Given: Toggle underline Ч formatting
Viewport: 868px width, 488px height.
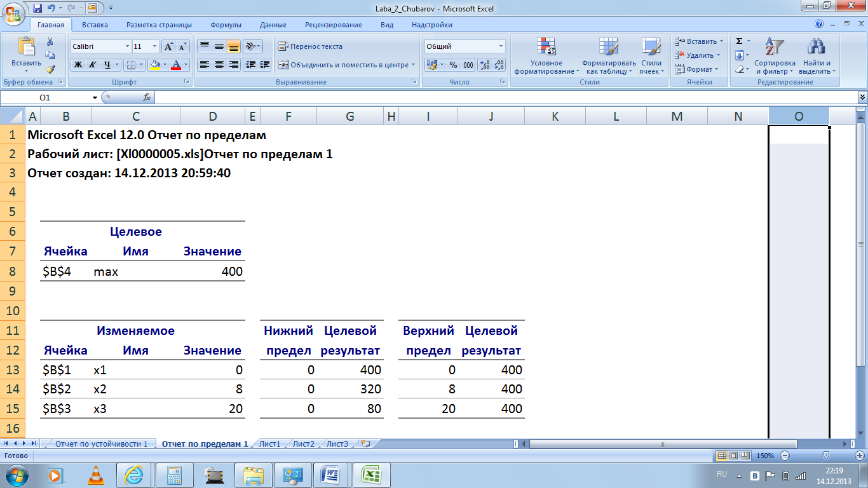Looking at the screenshot, I should click(x=107, y=65).
